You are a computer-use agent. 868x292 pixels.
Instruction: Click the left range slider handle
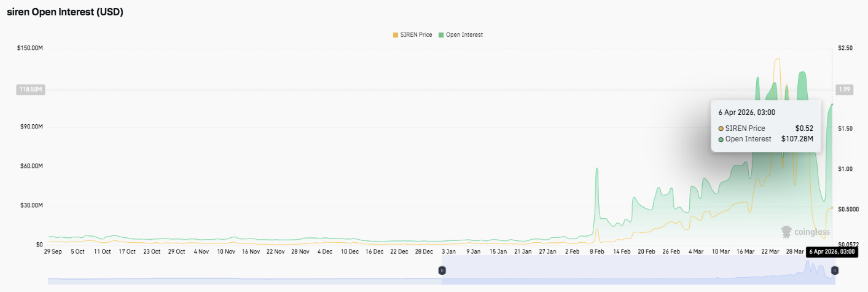(x=442, y=270)
